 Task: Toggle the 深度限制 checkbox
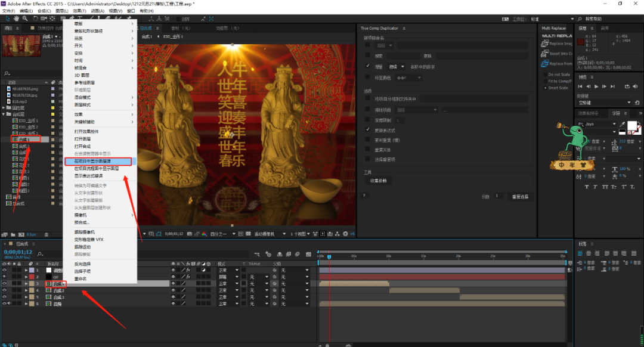click(x=367, y=120)
